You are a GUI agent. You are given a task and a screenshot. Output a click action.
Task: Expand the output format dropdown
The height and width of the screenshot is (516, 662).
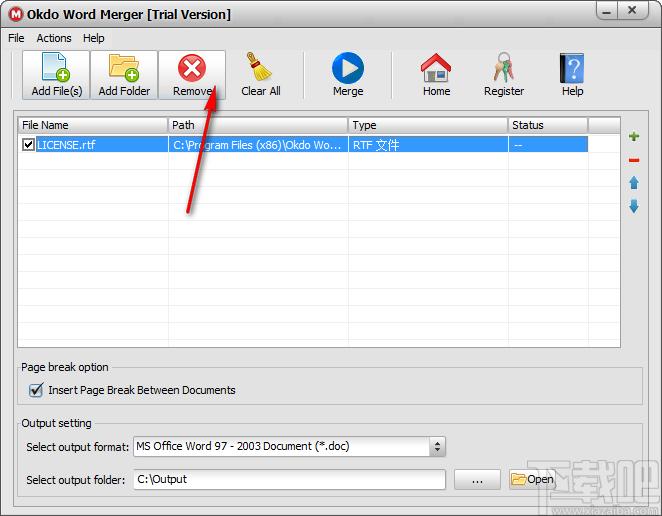[x=438, y=446]
